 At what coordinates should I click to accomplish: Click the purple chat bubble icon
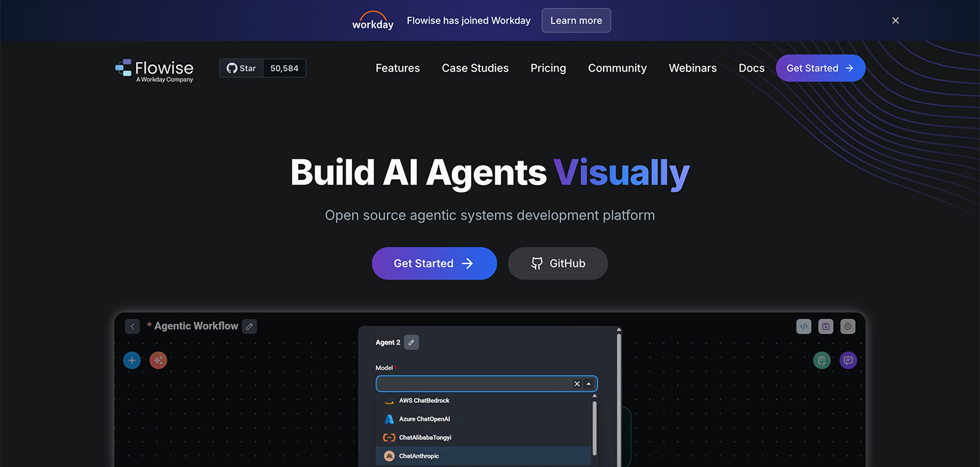(848, 360)
